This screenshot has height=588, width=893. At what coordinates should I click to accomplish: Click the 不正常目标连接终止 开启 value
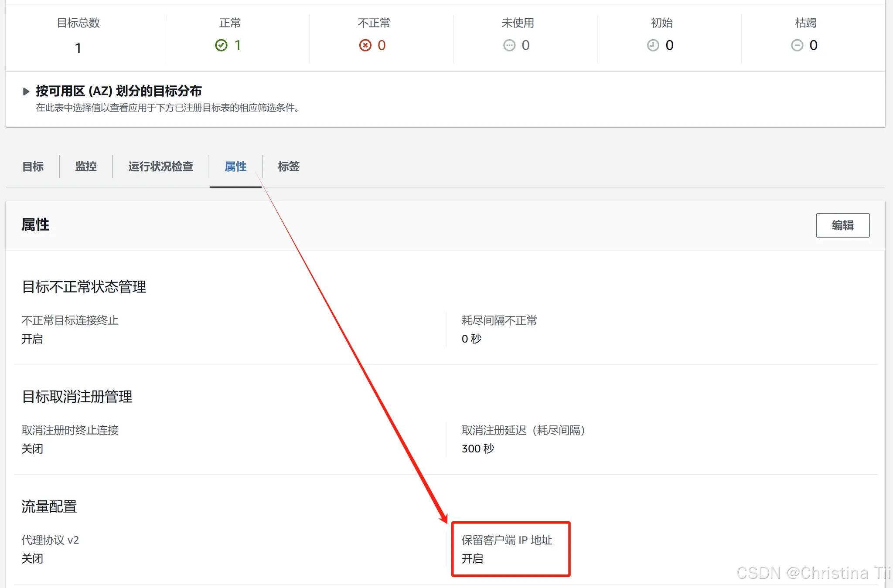point(32,339)
